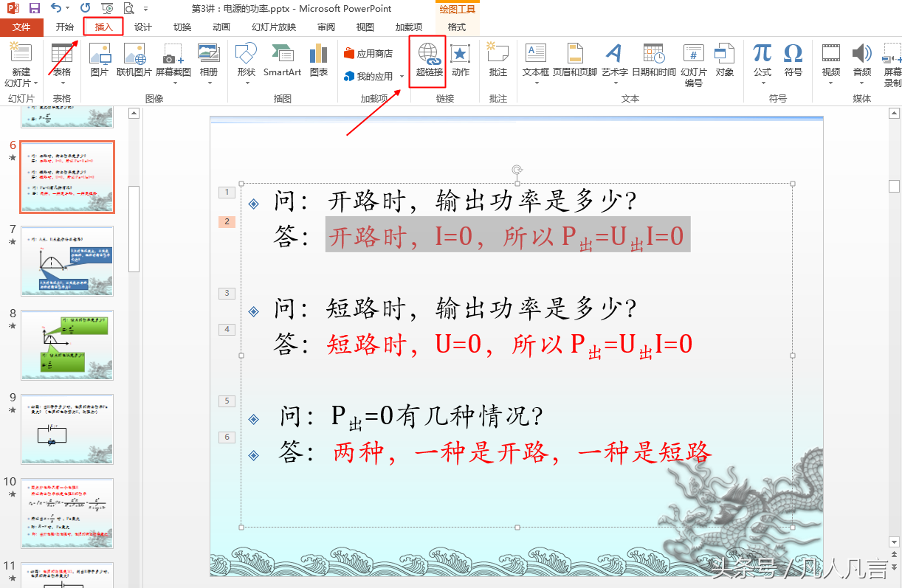902x588 pixels.
Task: Click the text box rotation handle
Action: tap(517, 170)
